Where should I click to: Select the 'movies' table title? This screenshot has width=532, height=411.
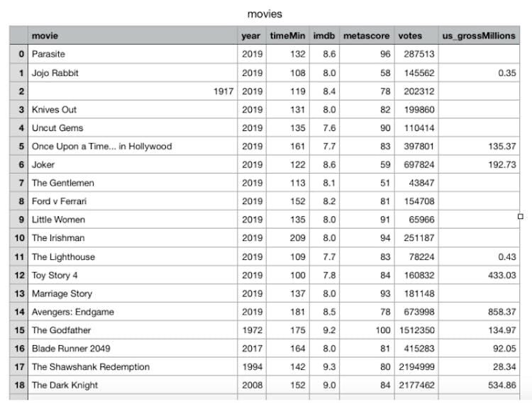pyautogui.click(x=264, y=13)
